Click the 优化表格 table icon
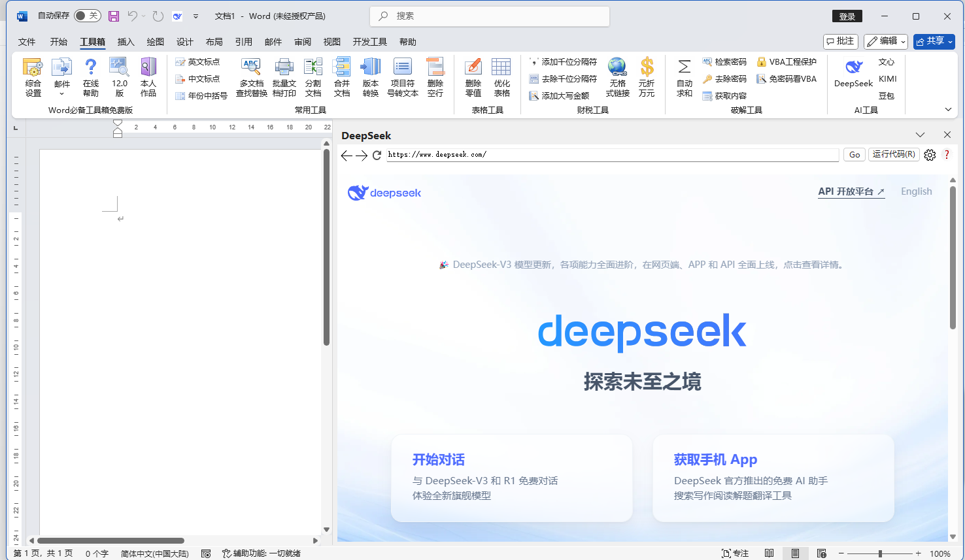Viewport: 965px width, 560px height. point(501,77)
